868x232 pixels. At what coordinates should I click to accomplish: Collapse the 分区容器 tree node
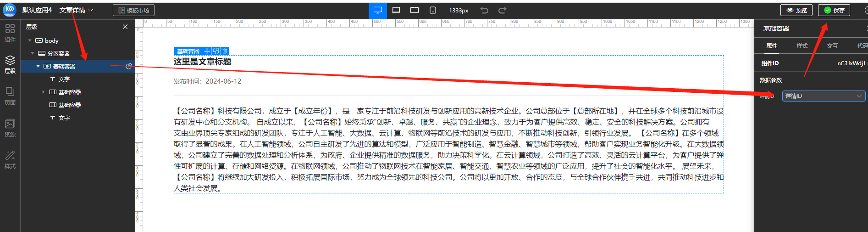[33, 53]
